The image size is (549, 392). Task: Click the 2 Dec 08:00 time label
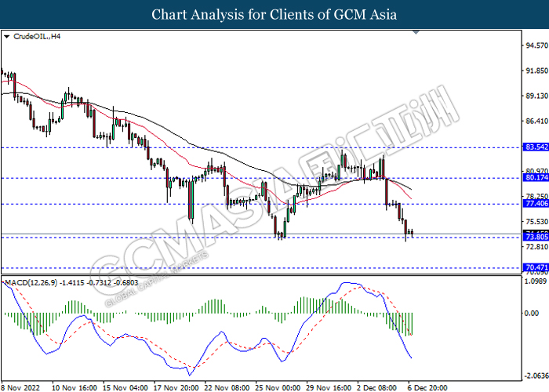(x=377, y=388)
